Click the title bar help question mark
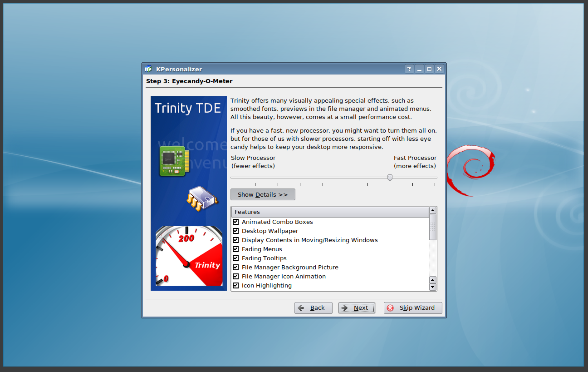This screenshot has width=588, height=372. coord(409,69)
